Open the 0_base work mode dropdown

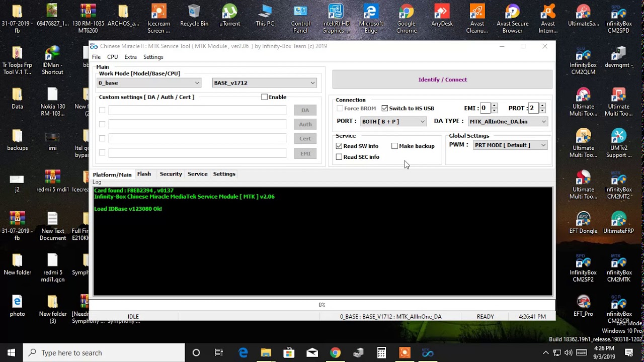click(x=149, y=83)
